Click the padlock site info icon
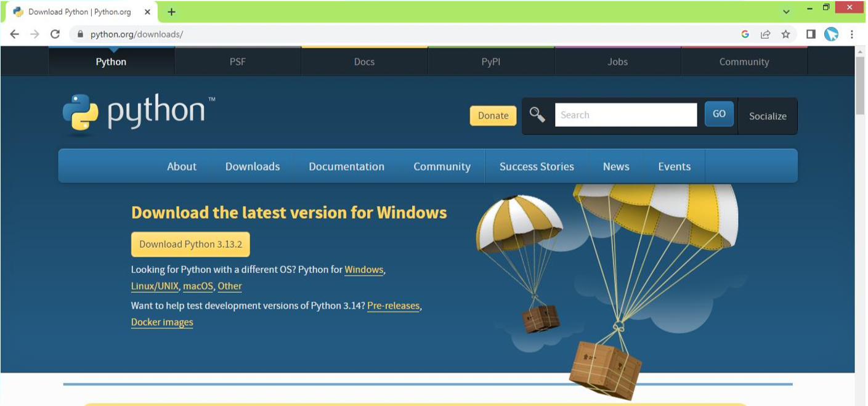This screenshot has width=868, height=406. (79, 35)
